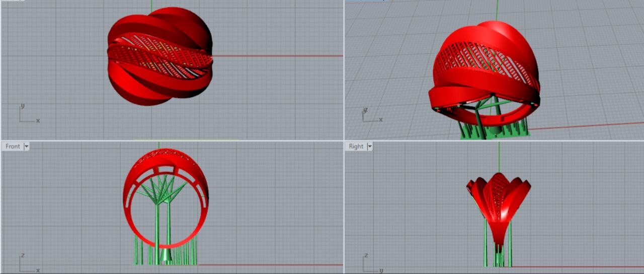The width and height of the screenshot is (644, 274).
Task: Click the vertical divider between left and right viewports
Action: click(344, 101)
